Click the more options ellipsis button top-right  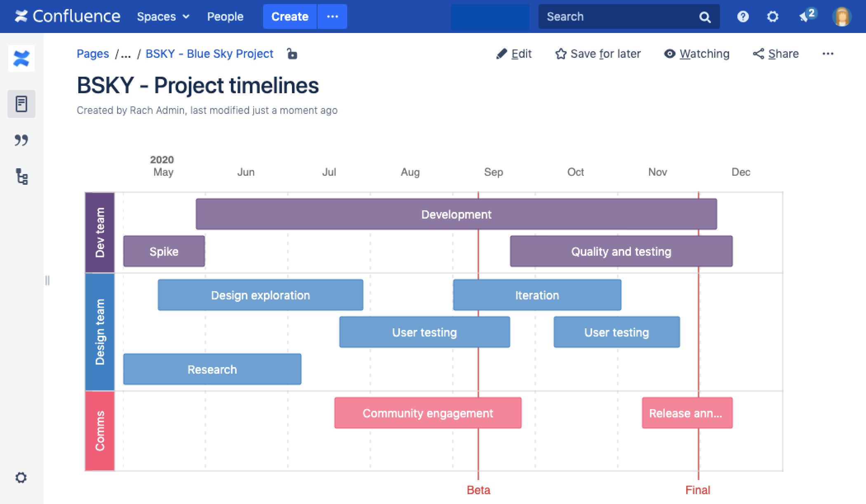click(828, 53)
